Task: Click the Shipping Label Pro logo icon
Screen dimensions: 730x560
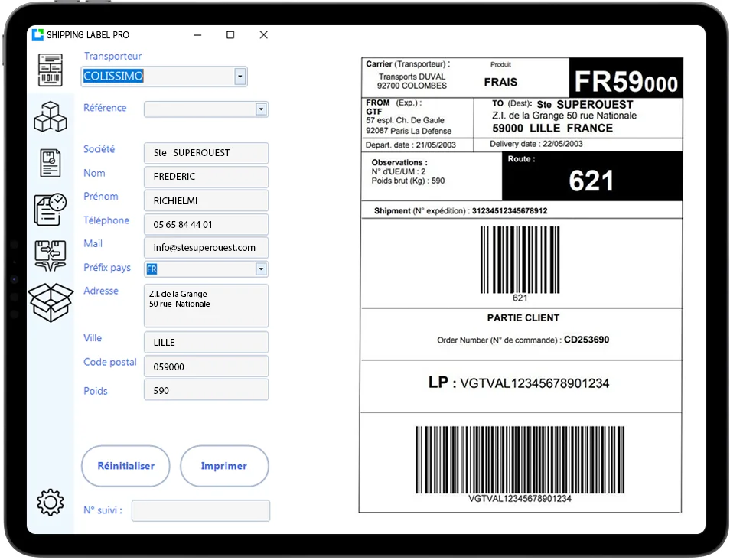Action: coord(37,35)
